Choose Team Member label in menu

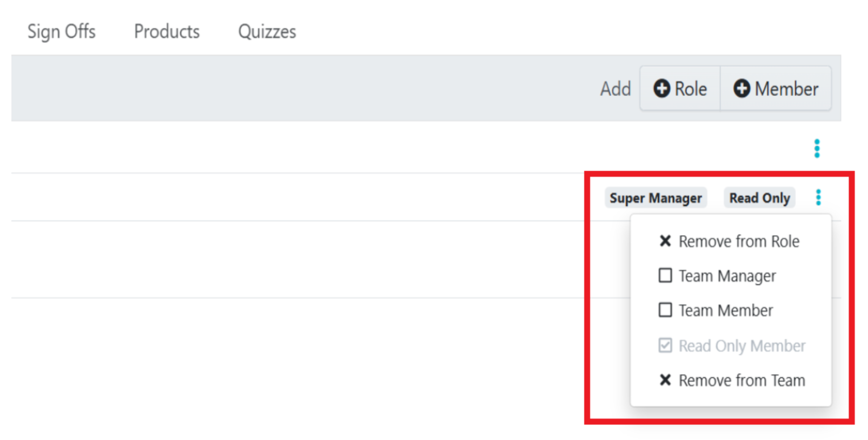pos(726,310)
